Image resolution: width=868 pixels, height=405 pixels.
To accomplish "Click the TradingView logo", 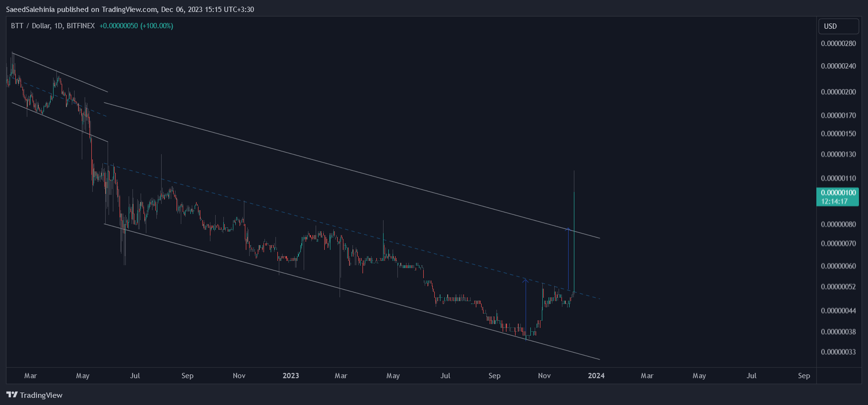I will coord(34,395).
